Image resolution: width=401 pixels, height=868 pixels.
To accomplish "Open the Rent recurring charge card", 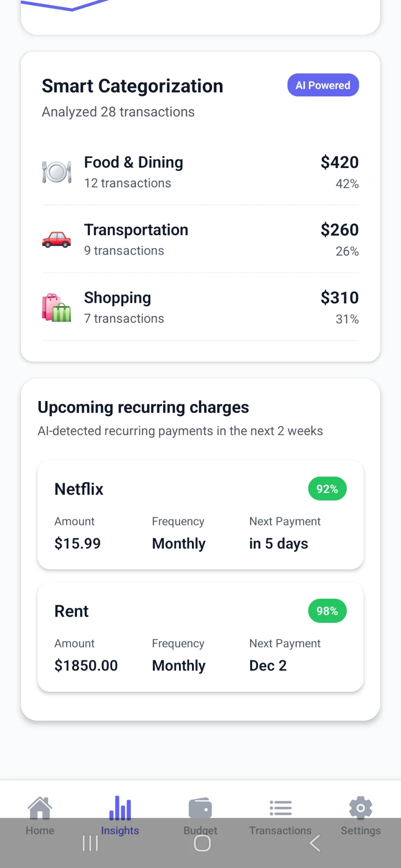I will tap(200, 637).
